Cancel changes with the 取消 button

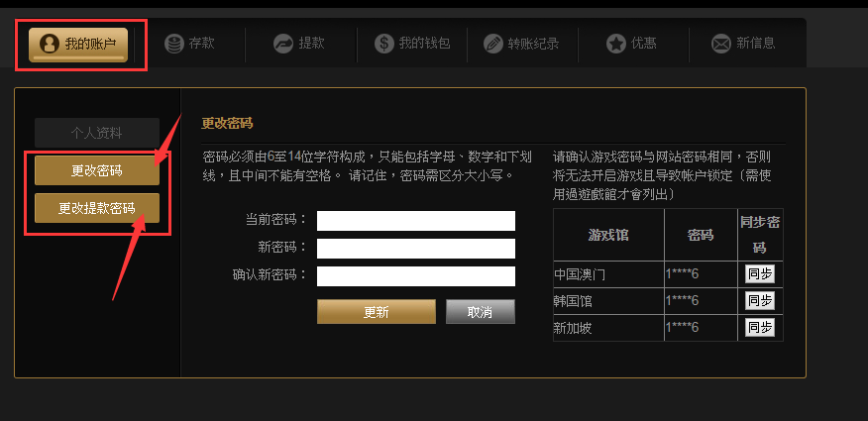(481, 312)
